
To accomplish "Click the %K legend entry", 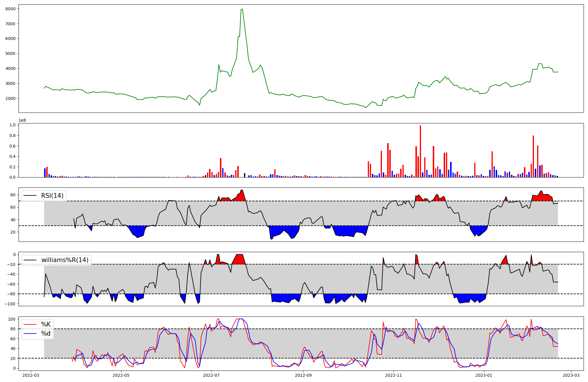I will click(46, 324).
